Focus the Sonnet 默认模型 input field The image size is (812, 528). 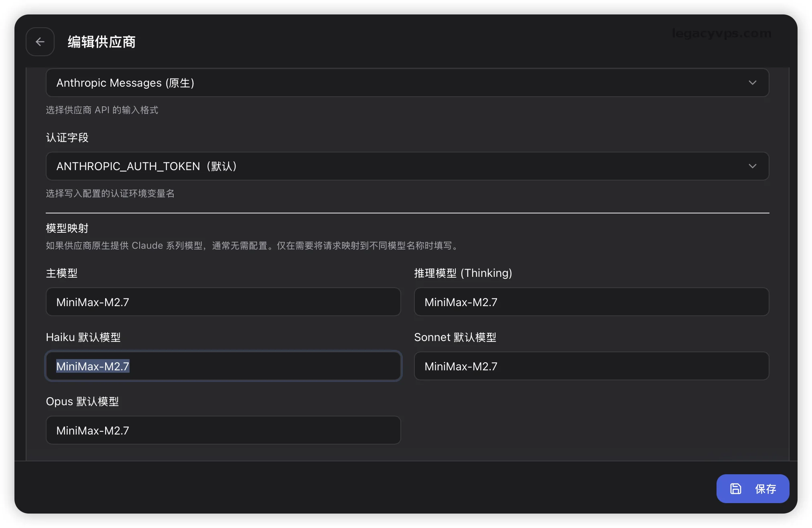(591, 366)
